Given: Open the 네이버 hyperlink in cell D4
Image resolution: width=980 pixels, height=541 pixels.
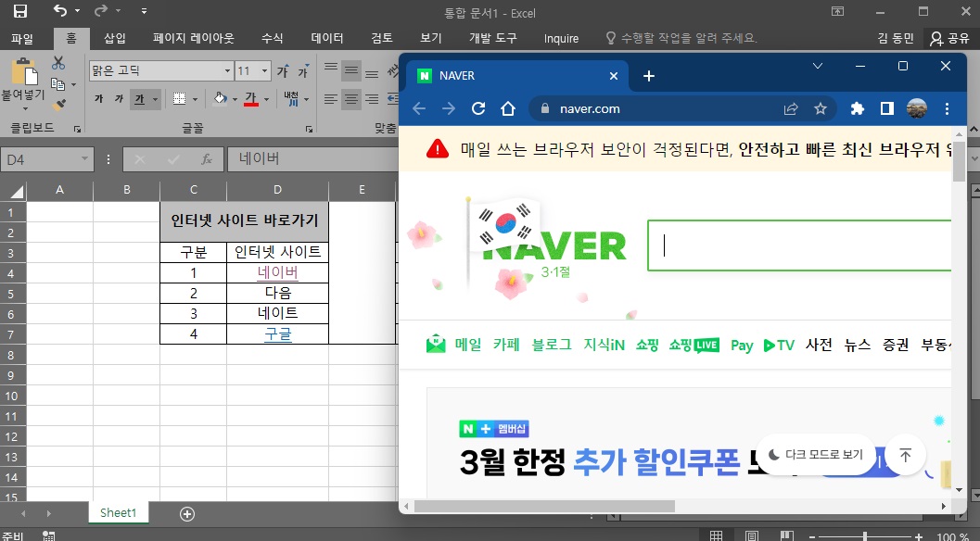Looking at the screenshot, I should click(x=278, y=273).
